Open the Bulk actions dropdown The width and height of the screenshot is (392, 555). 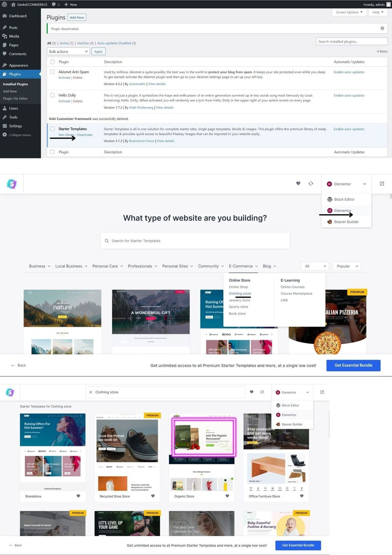click(x=68, y=51)
